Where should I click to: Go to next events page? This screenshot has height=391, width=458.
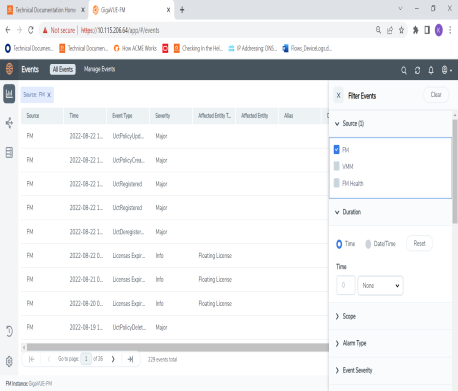point(113,359)
